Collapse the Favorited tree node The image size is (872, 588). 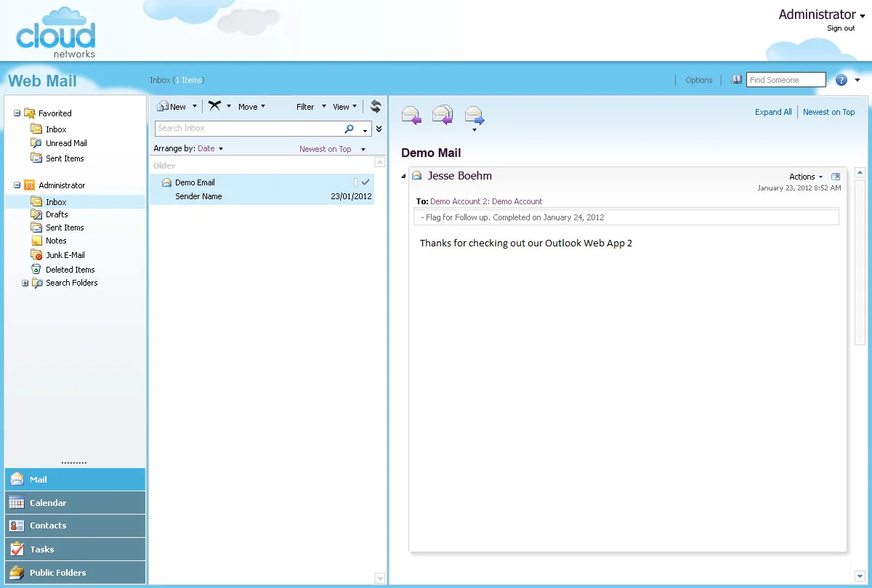[x=17, y=113]
